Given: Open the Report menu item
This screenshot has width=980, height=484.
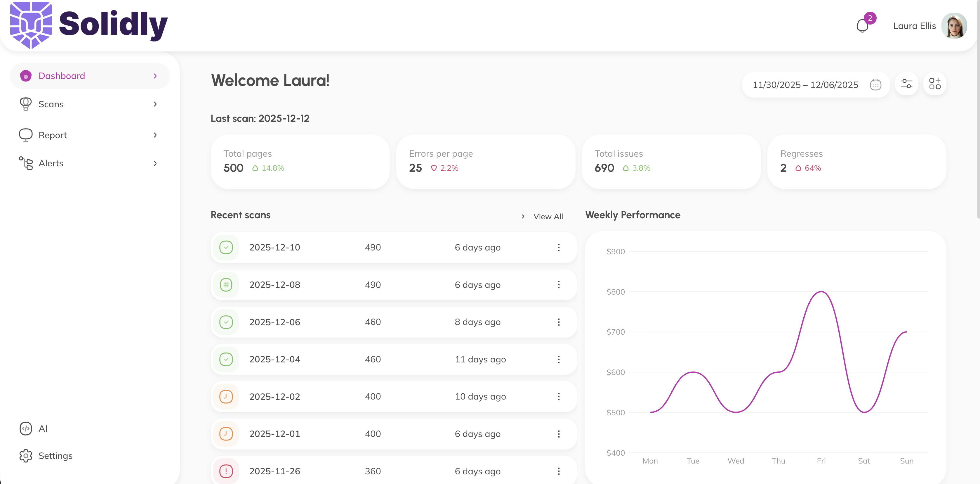Looking at the screenshot, I should tap(53, 135).
